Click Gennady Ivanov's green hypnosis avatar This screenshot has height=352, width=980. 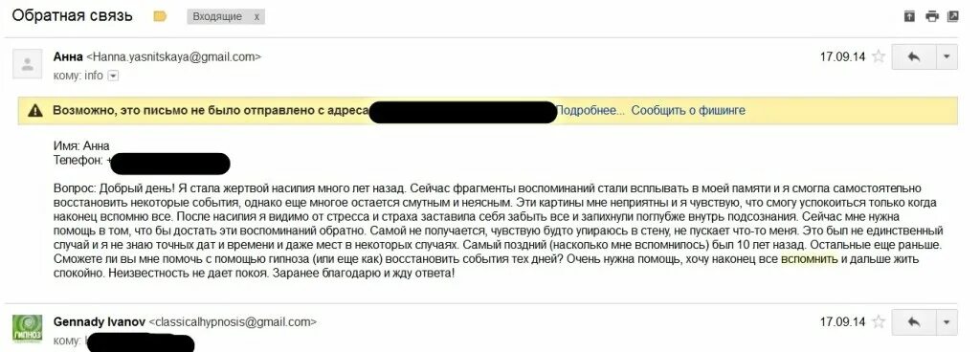pyautogui.click(x=28, y=329)
